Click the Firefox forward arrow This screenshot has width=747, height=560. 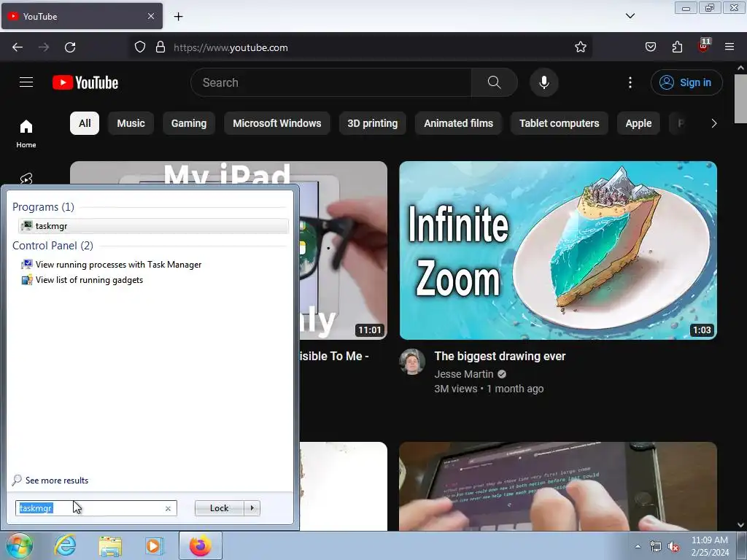(x=44, y=47)
